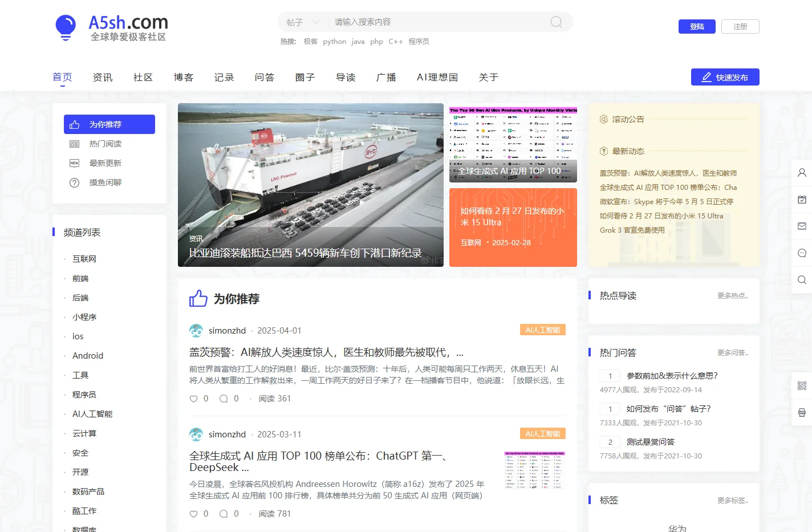
Task: Click the 最新更新 NEW icon
Action: tap(74, 163)
